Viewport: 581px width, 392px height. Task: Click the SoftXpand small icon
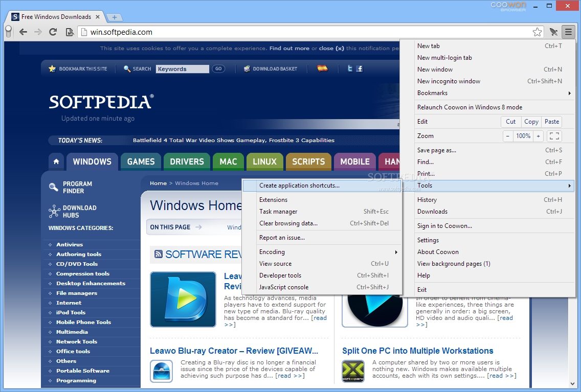[353, 371]
